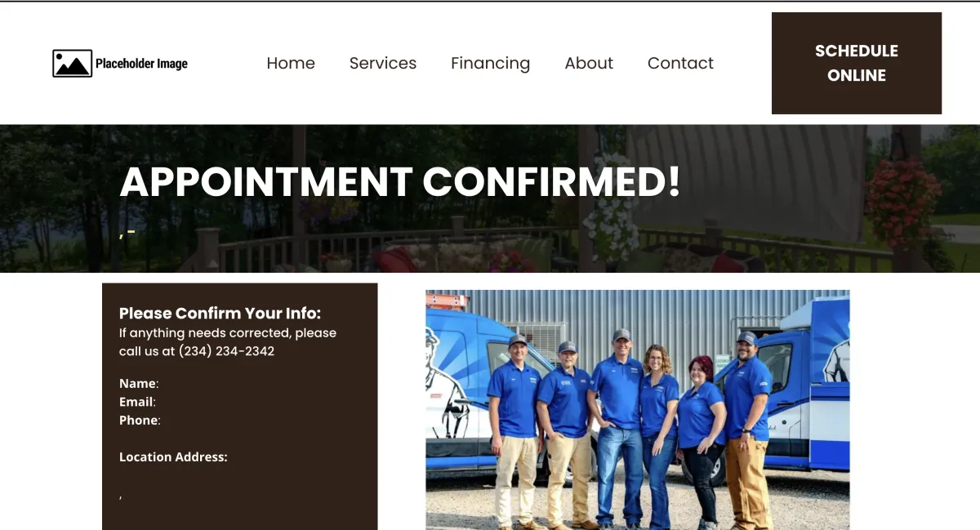Call the (234) 234-2342 phone number
The height and width of the screenshot is (530, 980).
(x=226, y=351)
